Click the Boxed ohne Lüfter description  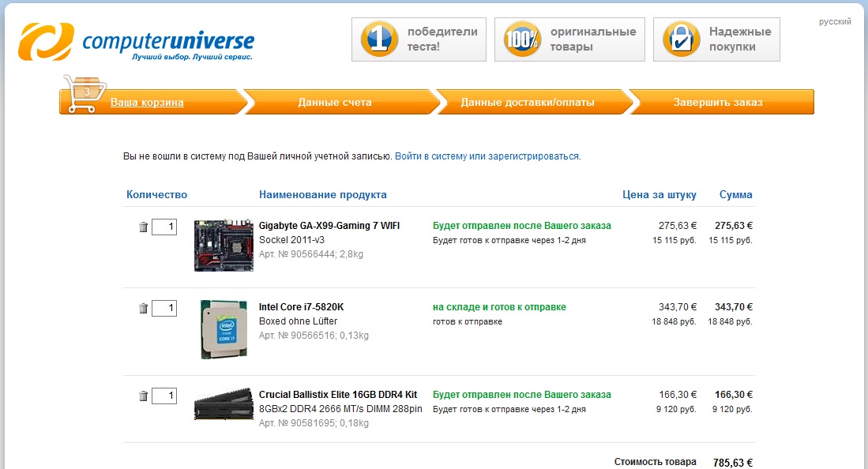[x=298, y=321]
